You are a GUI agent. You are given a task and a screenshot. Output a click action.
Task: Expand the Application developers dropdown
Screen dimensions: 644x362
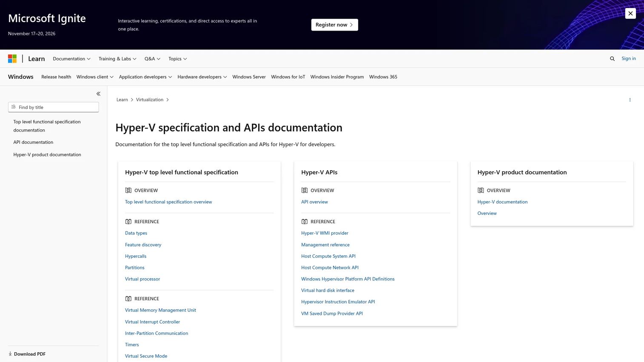click(145, 77)
